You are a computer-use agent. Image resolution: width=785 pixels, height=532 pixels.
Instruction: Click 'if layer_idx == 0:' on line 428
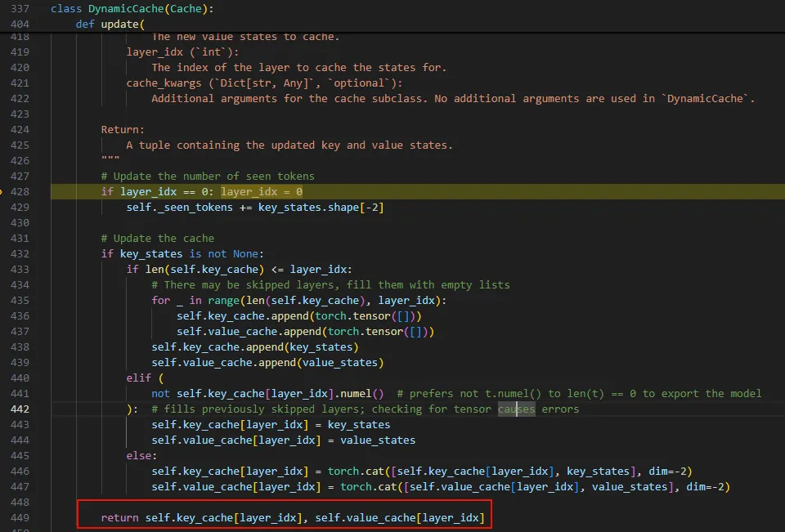(x=158, y=192)
